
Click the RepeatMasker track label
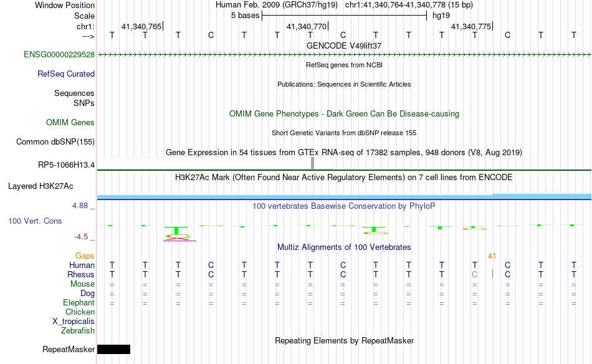click(x=69, y=349)
